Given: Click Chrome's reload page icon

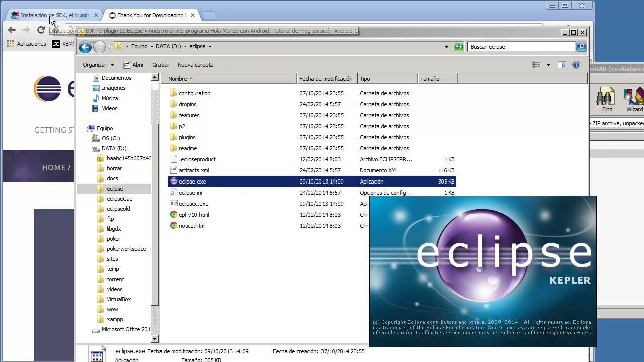Looking at the screenshot, I should tap(41, 30).
